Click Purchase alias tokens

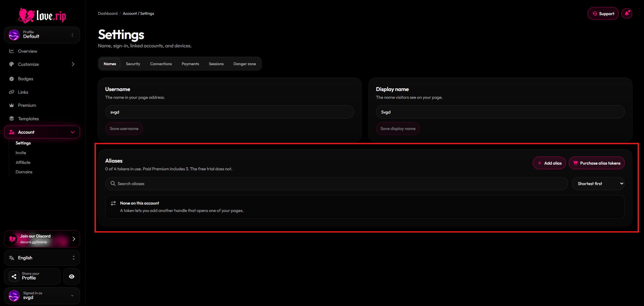[x=597, y=163]
